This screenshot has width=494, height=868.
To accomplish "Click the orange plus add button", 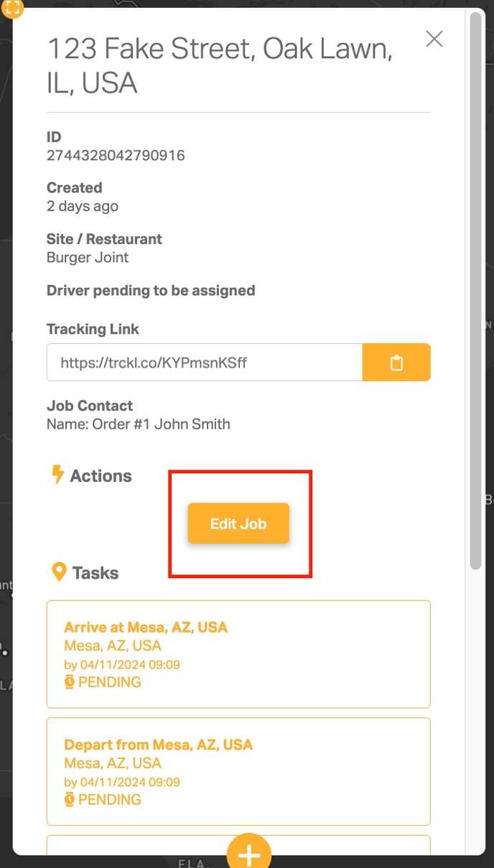I will coord(249,851).
